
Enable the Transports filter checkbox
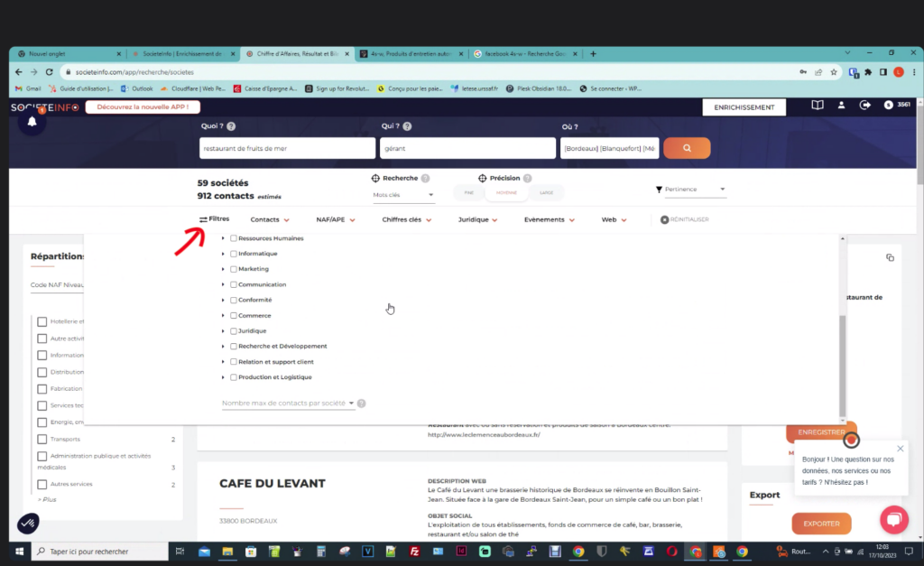tap(42, 440)
